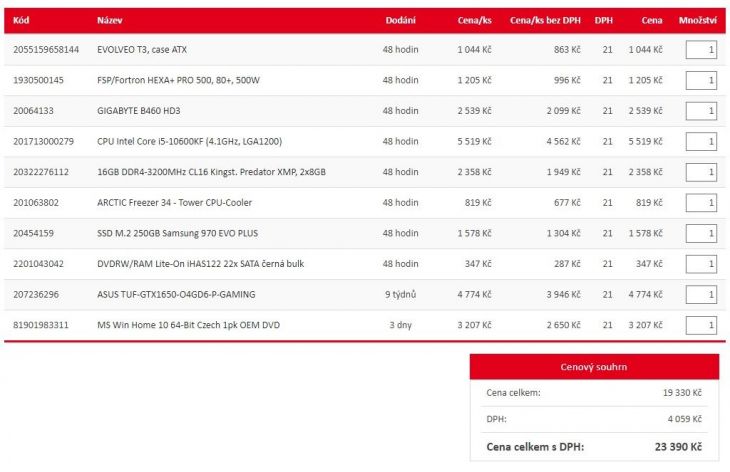Click the Cena celkem value 19 330 Kč
The image size is (730, 472).
682,393
